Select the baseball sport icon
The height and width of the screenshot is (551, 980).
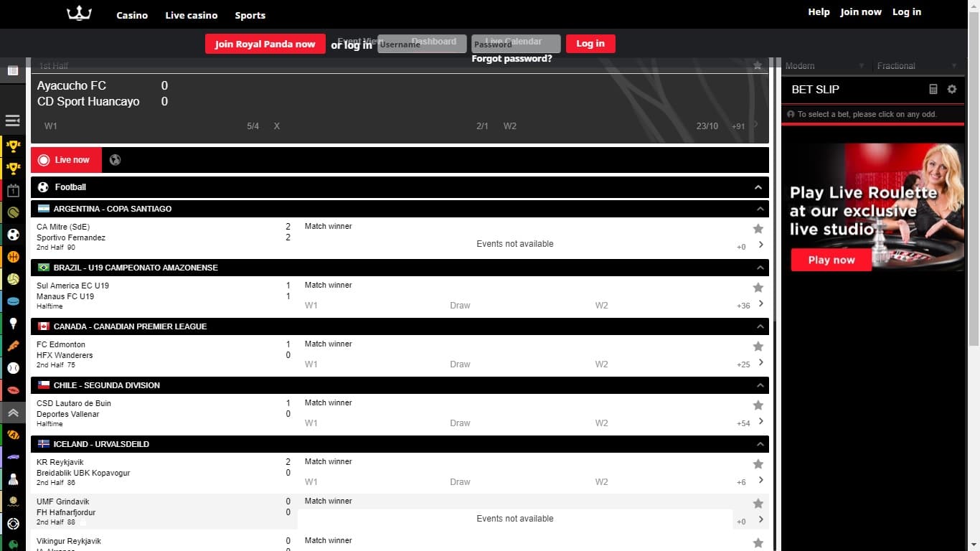[13, 368]
